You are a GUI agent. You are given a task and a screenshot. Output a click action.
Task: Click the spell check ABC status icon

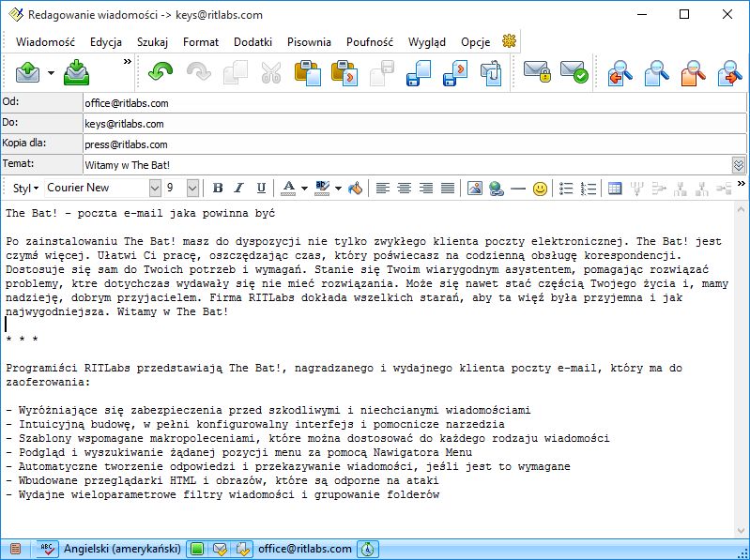point(47,549)
